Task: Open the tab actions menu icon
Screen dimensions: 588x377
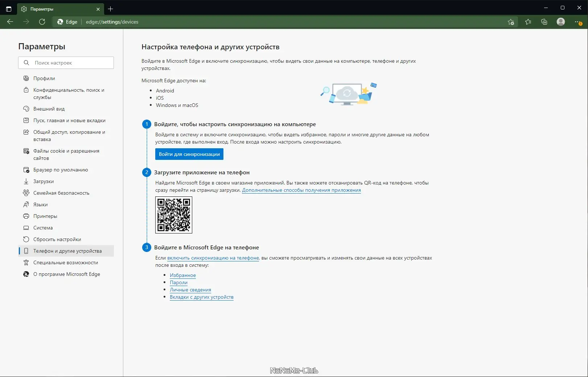Action: point(9,9)
